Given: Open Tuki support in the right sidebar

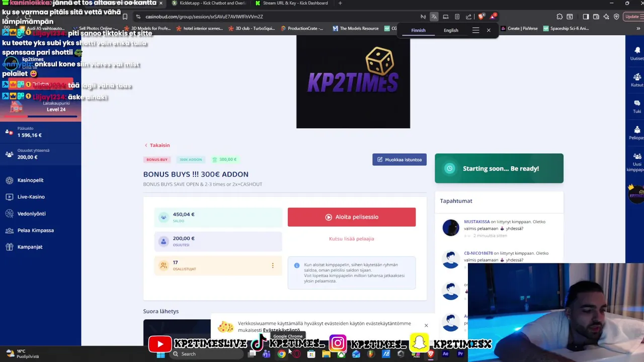Looking at the screenshot, I should [x=636, y=106].
